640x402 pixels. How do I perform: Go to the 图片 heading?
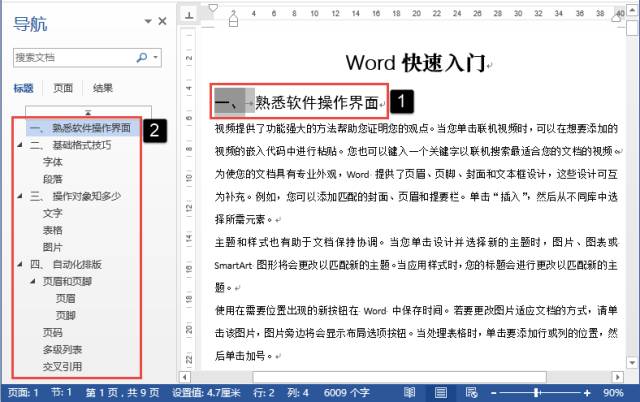coord(53,247)
